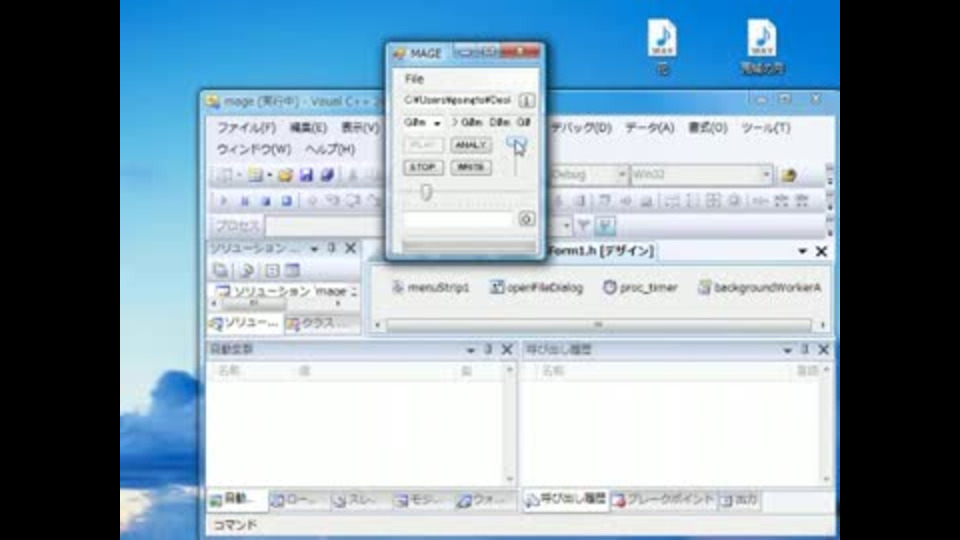Image resolution: width=960 pixels, height=540 pixels.
Task: Click the yellow icon right of Win32 dropdown
Action: click(x=789, y=175)
